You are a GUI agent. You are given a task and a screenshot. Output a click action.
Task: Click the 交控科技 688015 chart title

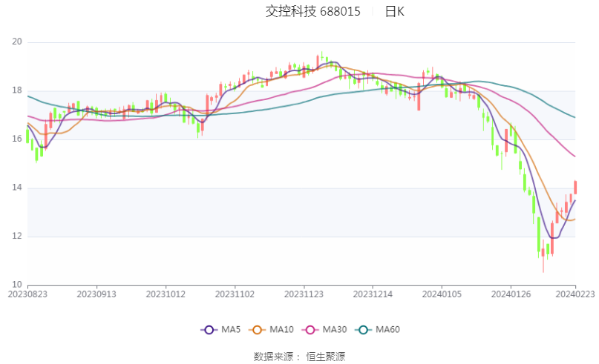313,11
